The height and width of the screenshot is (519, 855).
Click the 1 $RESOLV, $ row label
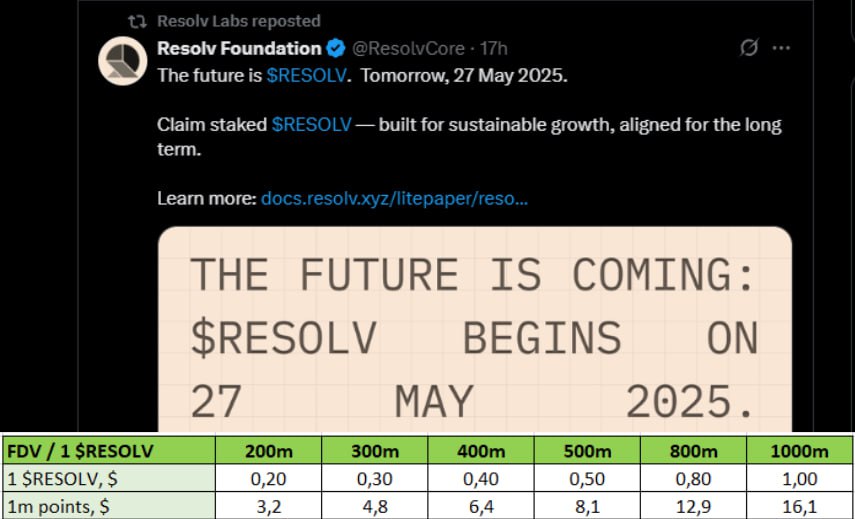coord(109,479)
